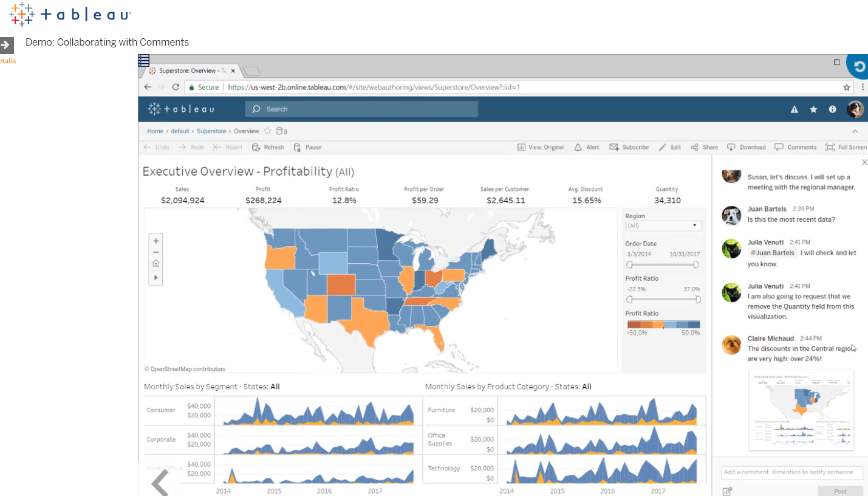Open the alerts triangle icon in the header
Image resolution: width=868 pixels, height=496 pixels.
click(x=794, y=109)
